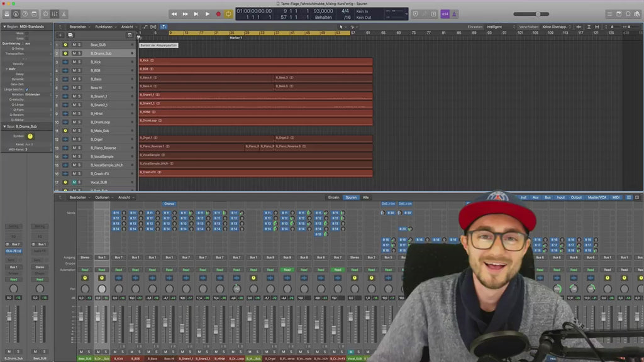Unmute the Vocal_SUB track
The image size is (644, 362).
[x=74, y=181]
